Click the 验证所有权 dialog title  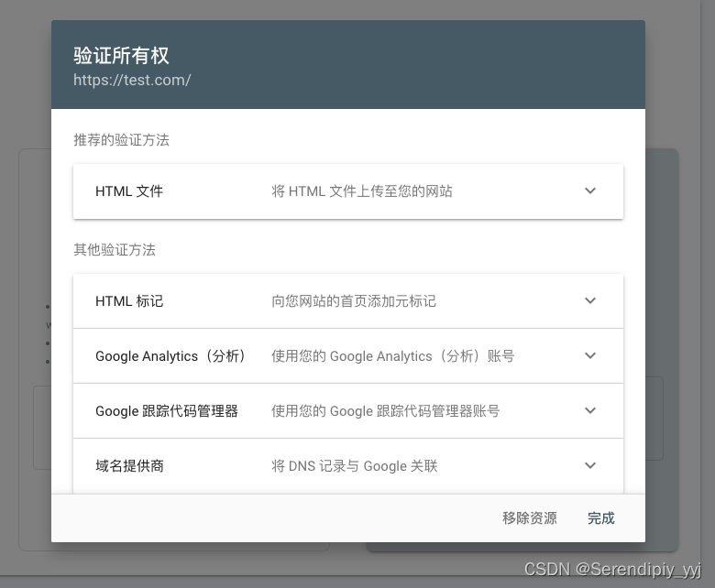(121, 56)
